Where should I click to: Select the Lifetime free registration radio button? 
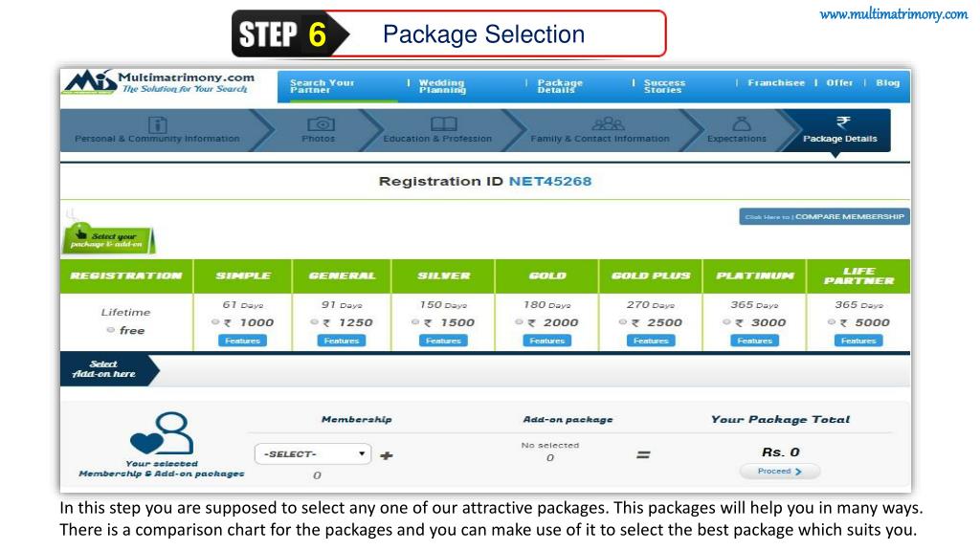(x=111, y=330)
